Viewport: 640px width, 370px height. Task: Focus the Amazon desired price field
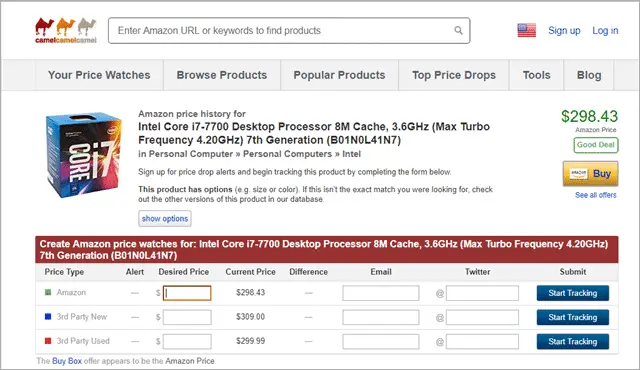[x=187, y=293]
